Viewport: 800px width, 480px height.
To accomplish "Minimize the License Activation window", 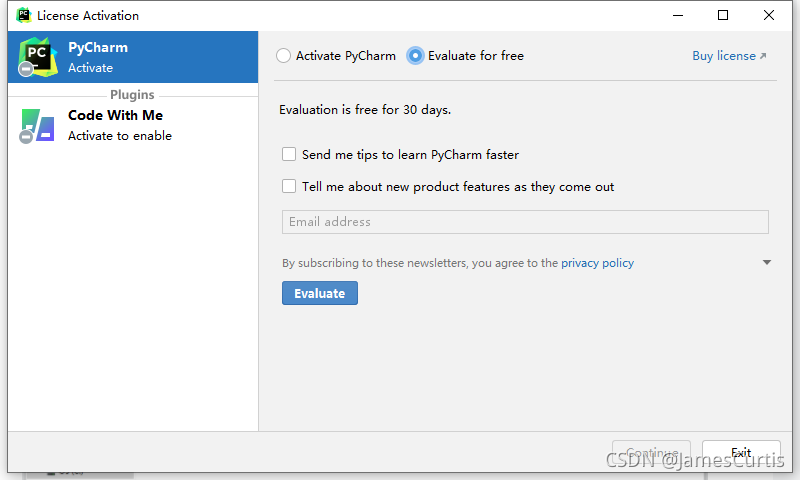I will point(678,15).
